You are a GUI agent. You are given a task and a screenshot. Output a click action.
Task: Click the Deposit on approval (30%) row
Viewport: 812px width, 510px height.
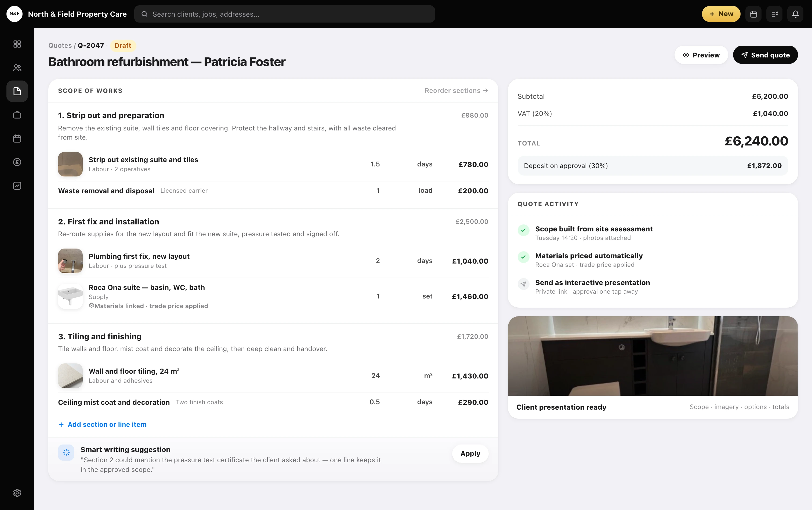point(653,166)
